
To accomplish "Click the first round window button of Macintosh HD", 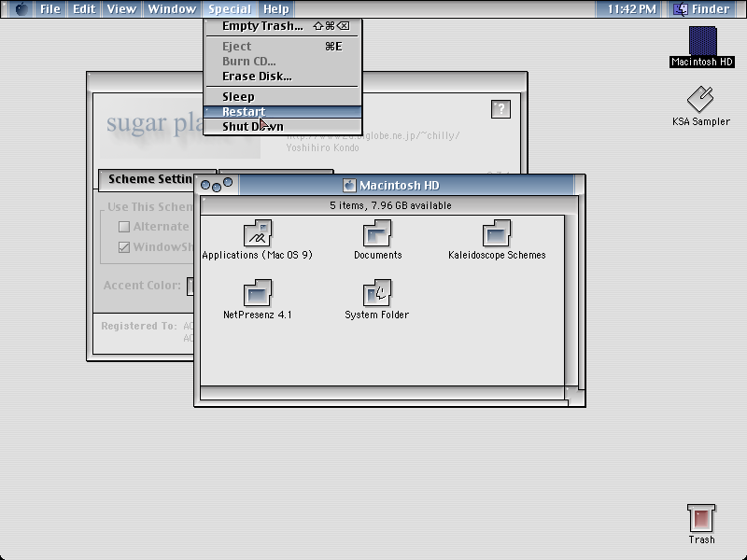I will pos(205,185).
